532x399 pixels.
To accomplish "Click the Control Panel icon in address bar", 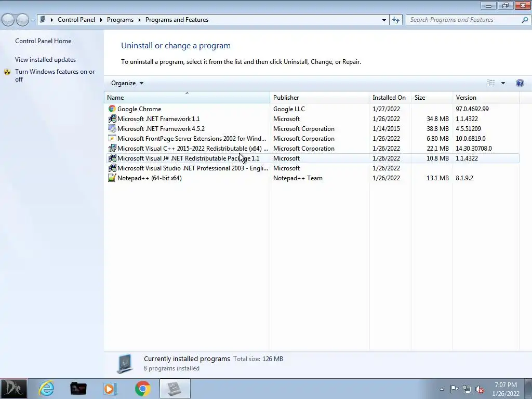I will pyautogui.click(x=43, y=20).
